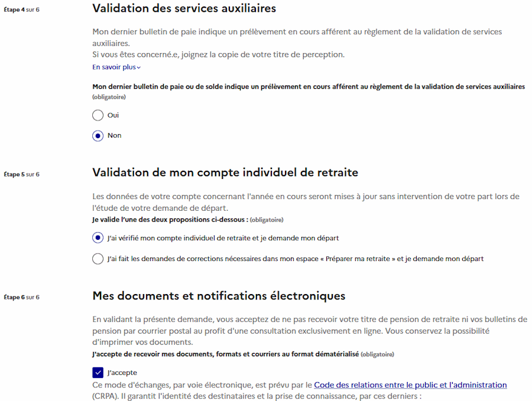Choose the "Non" radio option
532x401 pixels.
(98, 136)
